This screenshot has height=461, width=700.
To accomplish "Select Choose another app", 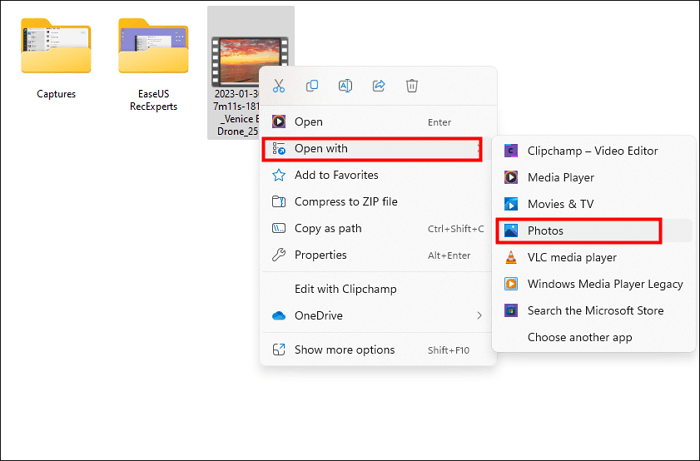I will (594, 337).
